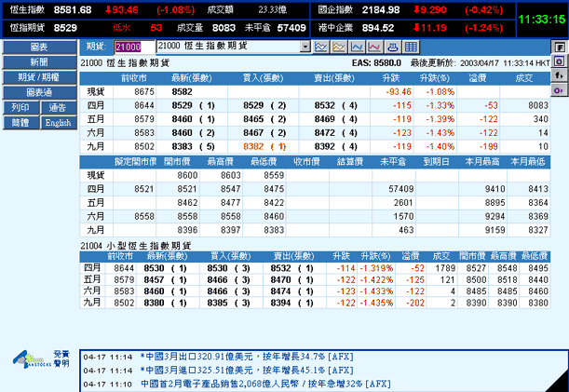Click the 五月 open interest 2601

403,203
